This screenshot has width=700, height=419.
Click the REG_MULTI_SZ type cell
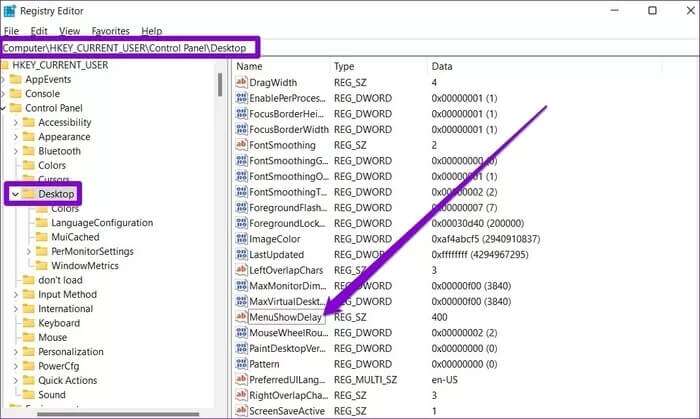point(365,380)
